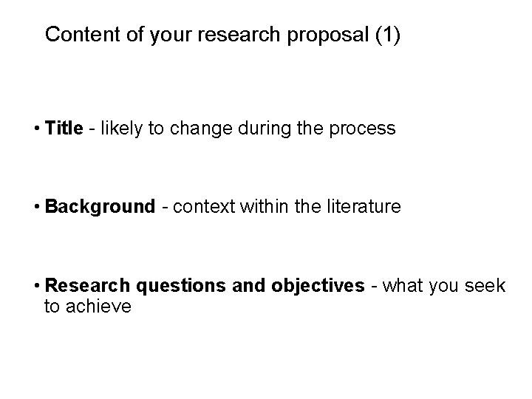Click the bullet marker before "Background"
Screen dimensions: 532x399
pos(37,207)
